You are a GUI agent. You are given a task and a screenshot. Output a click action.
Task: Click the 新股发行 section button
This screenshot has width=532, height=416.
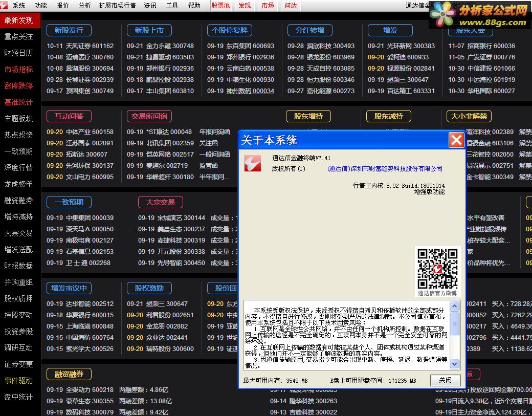[69, 30]
